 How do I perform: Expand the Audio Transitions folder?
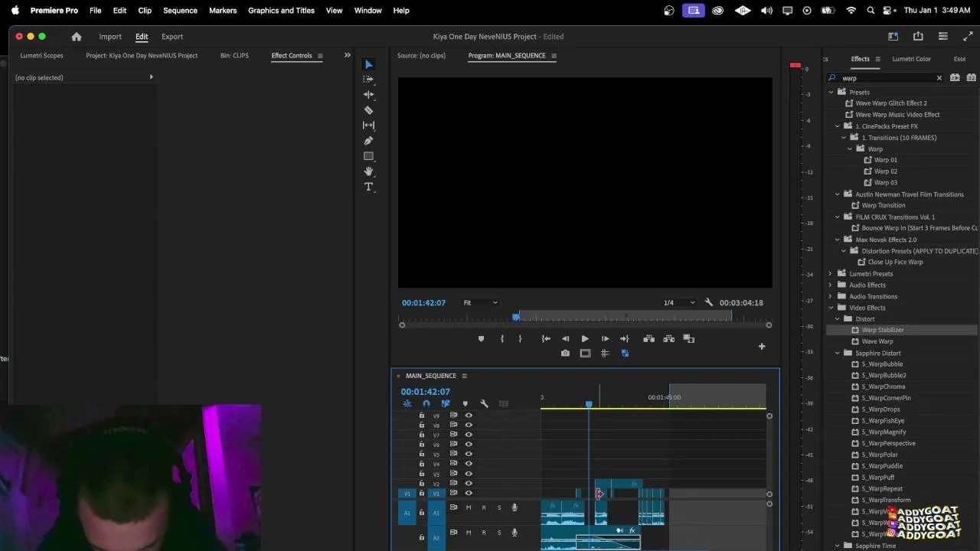tap(831, 297)
